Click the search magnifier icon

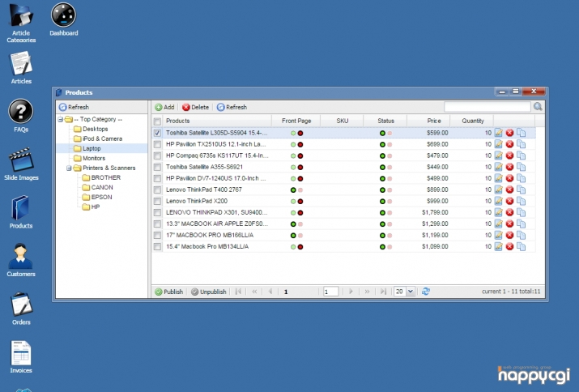point(538,107)
